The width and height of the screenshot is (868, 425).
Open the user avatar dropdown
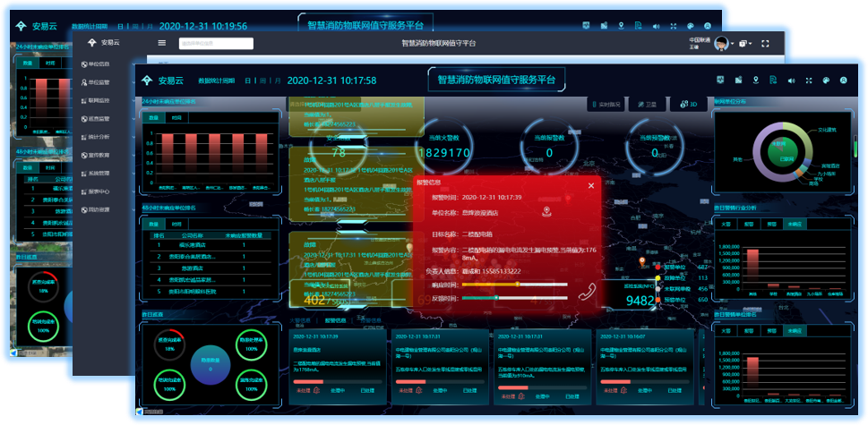click(722, 43)
